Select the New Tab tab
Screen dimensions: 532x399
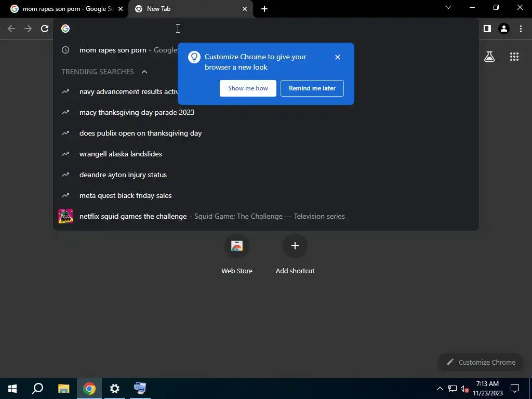pyautogui.click(x=191, y=9)
